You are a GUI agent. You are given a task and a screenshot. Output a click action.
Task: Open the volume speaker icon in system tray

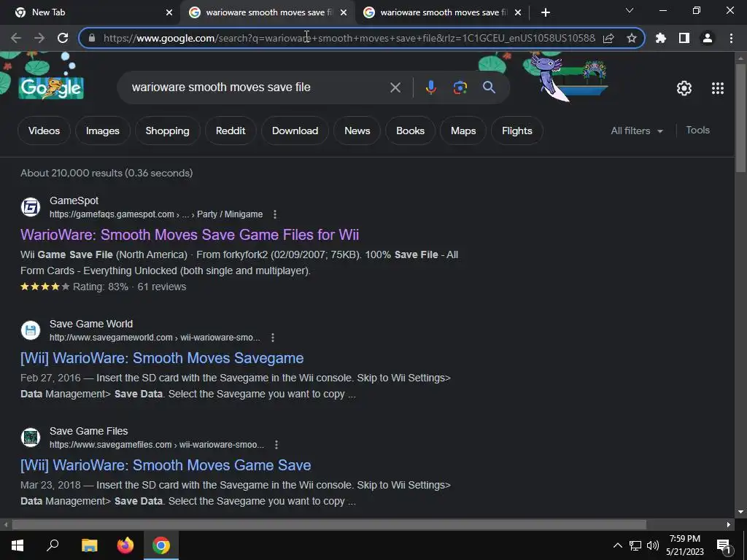(x=653, y=545)
